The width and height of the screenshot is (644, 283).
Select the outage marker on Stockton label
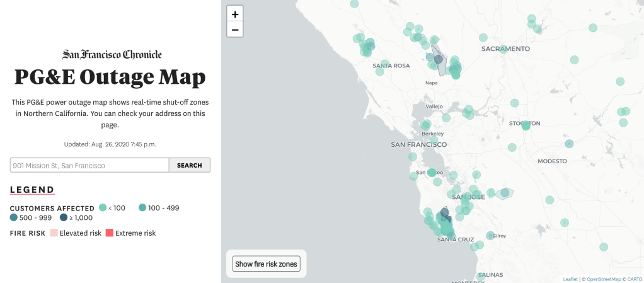coord(526,125)
